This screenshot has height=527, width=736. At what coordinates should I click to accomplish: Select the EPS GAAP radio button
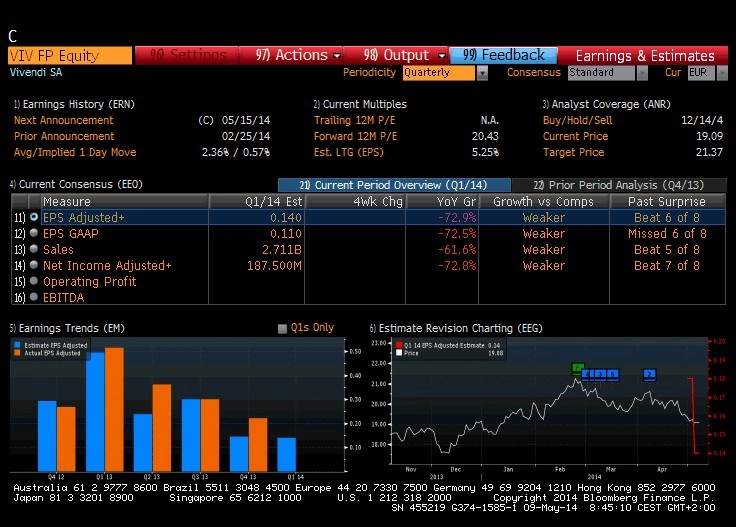point(34,233)
